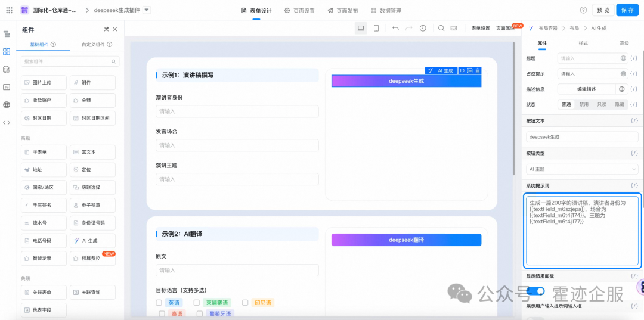Set state to 只读
Image resolution: width=644 pixels, height=320 pixels.
(x=602, y=105)
